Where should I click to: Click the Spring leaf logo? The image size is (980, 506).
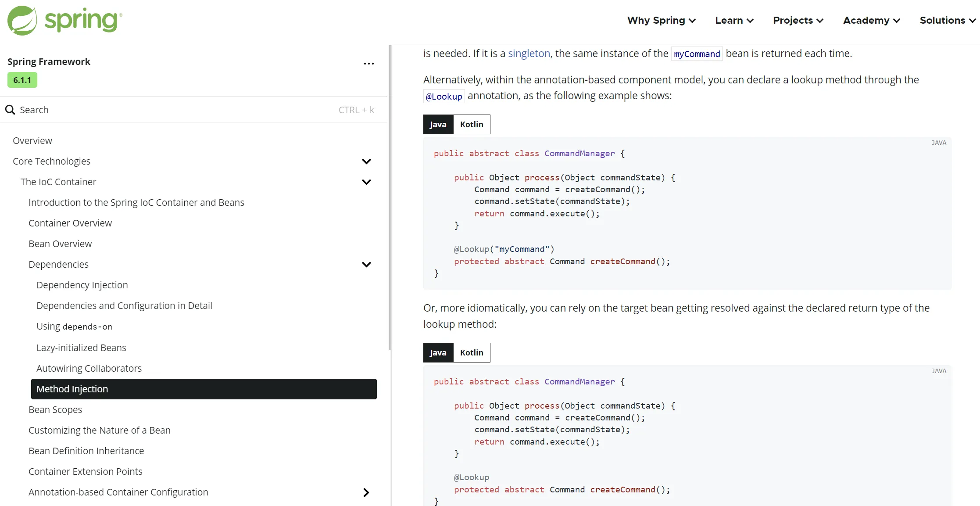pos(22,21)
